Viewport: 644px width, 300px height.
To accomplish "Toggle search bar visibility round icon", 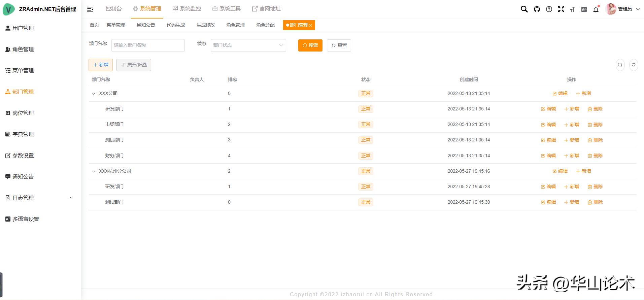I will [x=620, y=65].
